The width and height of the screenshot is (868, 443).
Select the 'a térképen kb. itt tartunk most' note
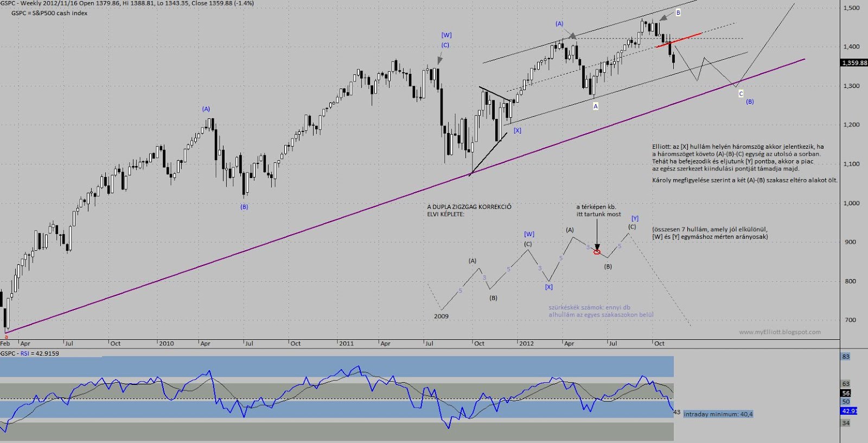point(598,211)
